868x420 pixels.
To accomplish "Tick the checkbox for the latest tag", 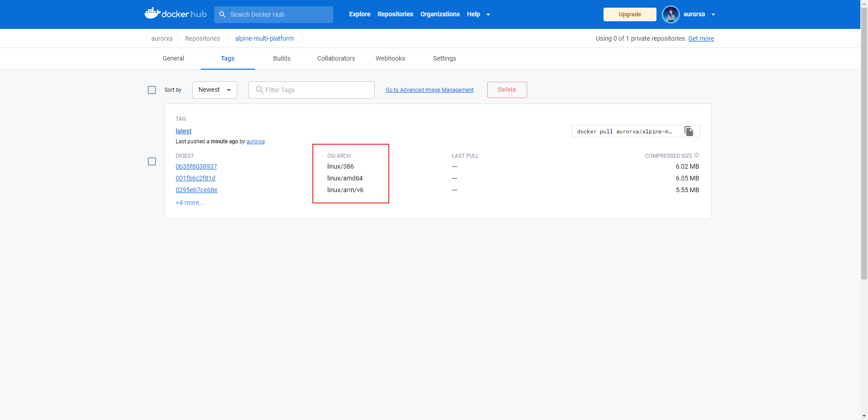I will (x=152, y=161).
